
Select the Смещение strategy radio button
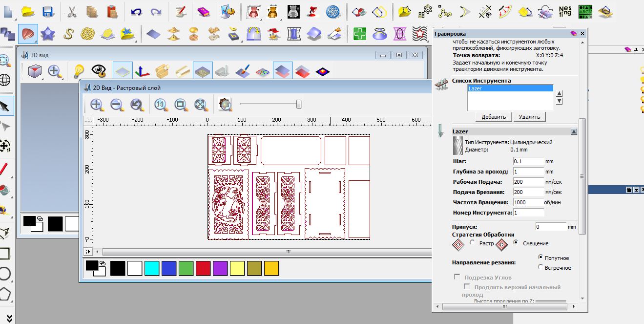[x=516, y=242]
